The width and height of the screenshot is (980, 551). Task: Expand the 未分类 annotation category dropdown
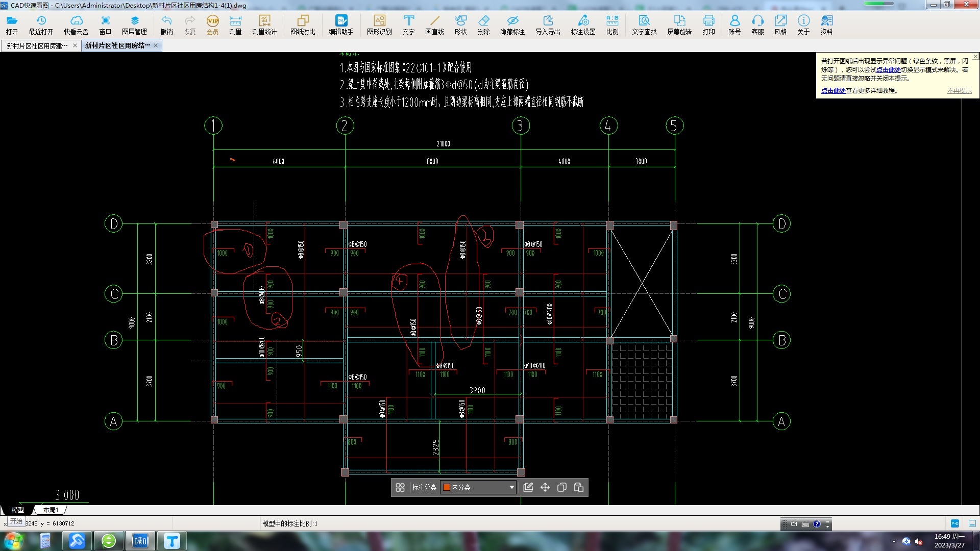click(x=511, y=487)
